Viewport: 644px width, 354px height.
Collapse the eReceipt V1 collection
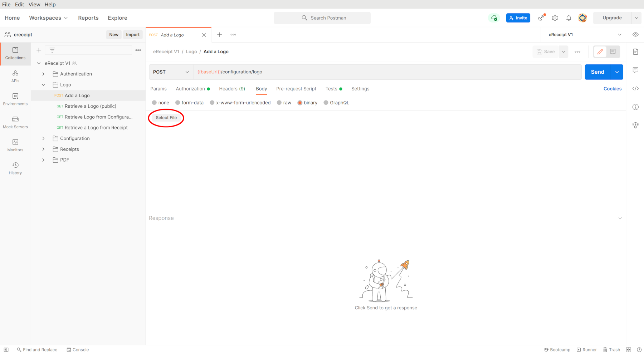(x=39, y=63)
